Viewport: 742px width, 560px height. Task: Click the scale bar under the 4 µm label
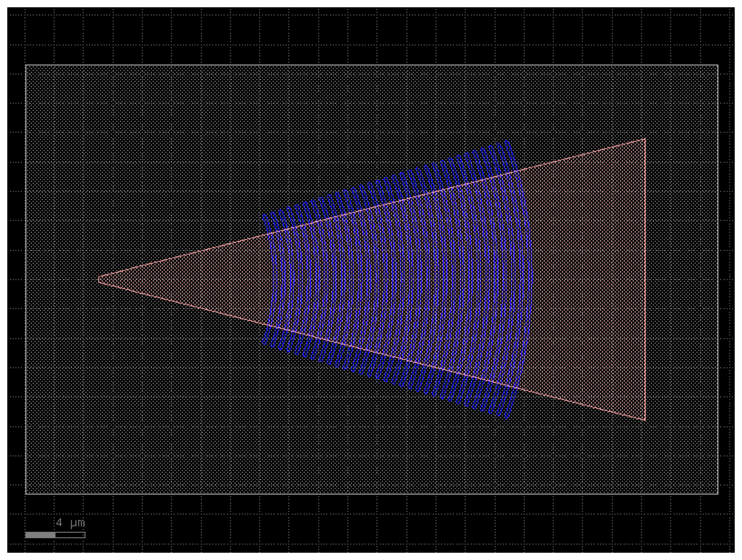(55, 535)
